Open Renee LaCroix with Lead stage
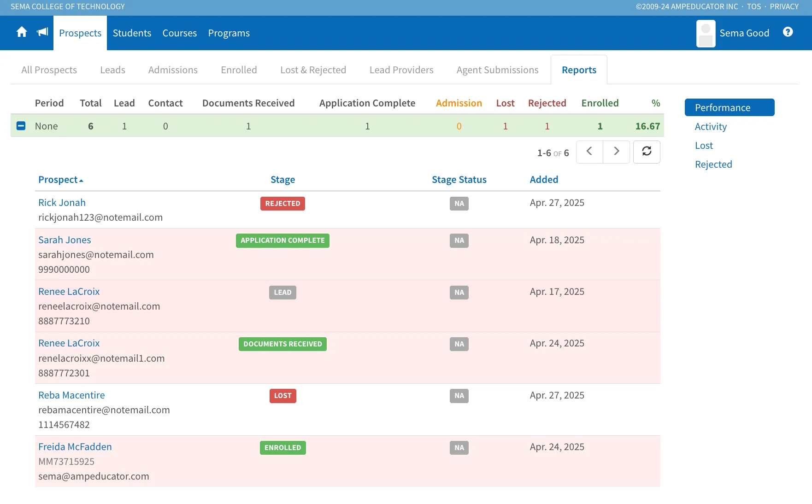The width and height of the screenshot is (812, 504). [x=69, y=292]
